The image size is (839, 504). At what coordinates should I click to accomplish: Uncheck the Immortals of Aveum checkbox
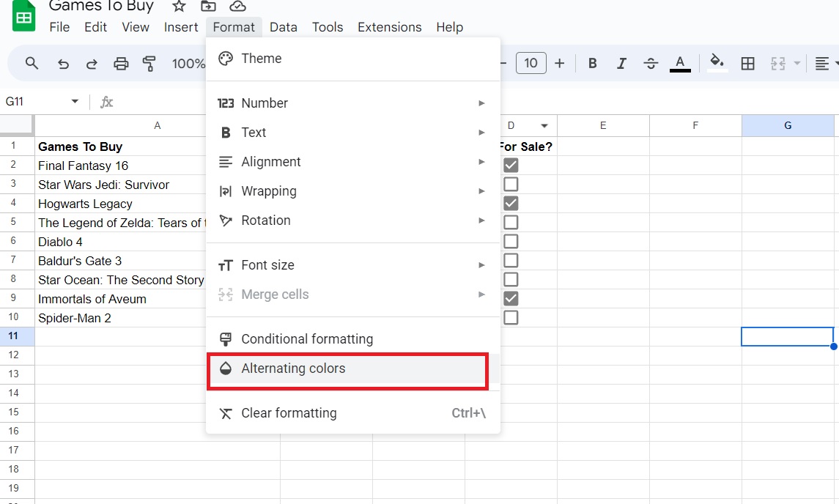(x=511, y=298)
